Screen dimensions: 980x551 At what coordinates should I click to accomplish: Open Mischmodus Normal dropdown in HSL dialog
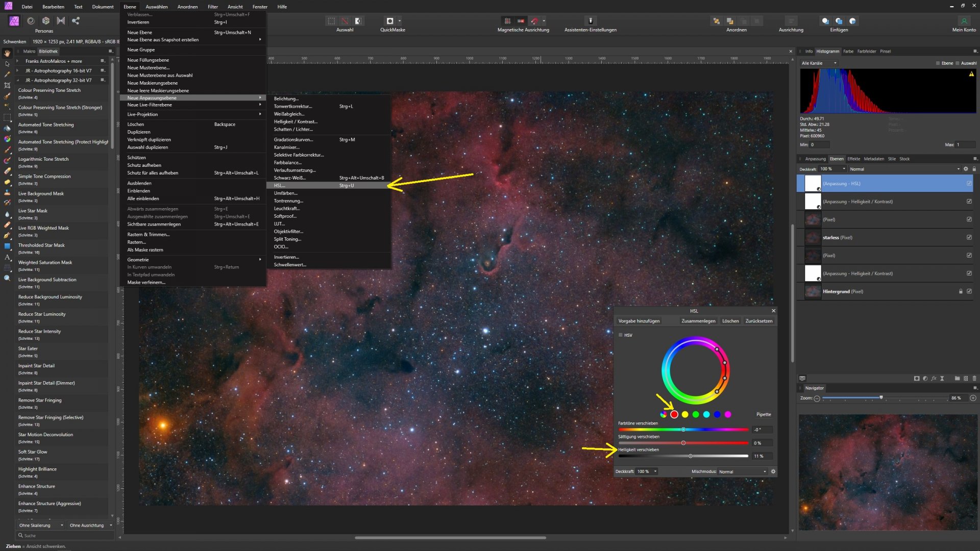743,471
